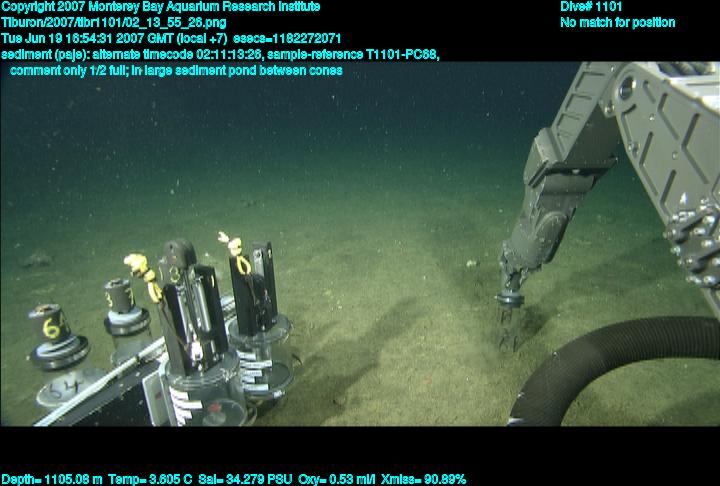Select the tall black core holder marked 13
720x486 pixels.
tap(180, 300)
